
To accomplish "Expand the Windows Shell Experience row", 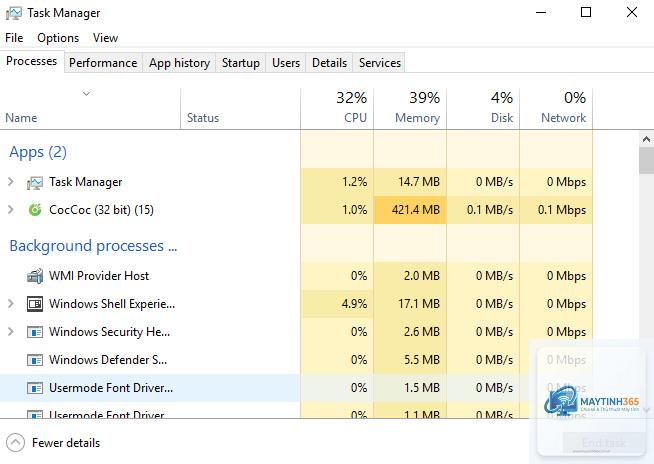I will (x=11, y=304).
